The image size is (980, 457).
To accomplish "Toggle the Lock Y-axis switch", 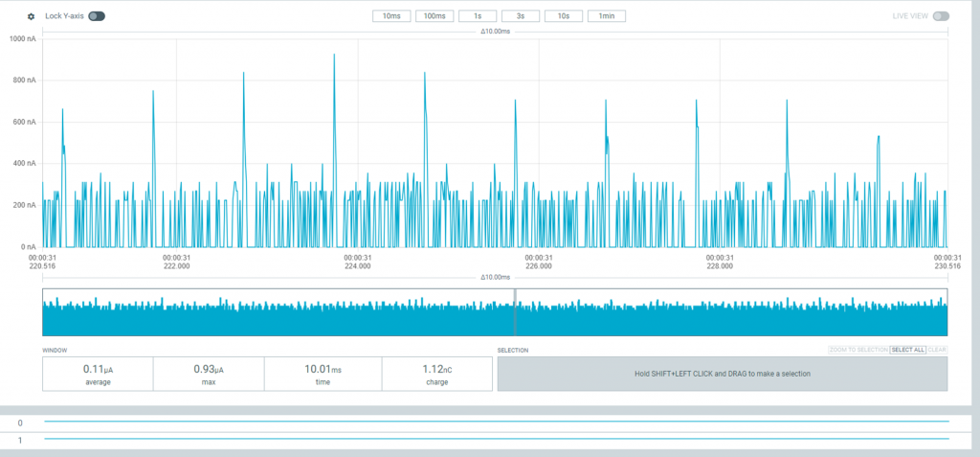I will 97,16.
